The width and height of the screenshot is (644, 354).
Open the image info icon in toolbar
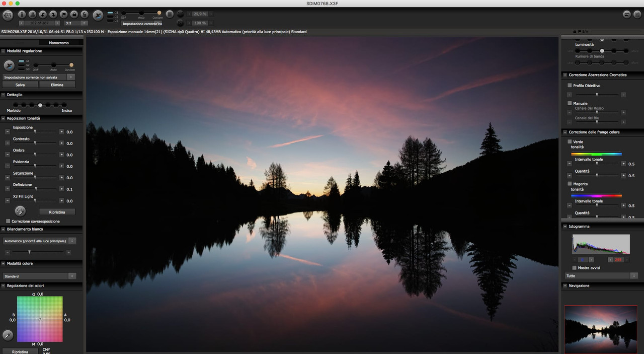(22, 15)
